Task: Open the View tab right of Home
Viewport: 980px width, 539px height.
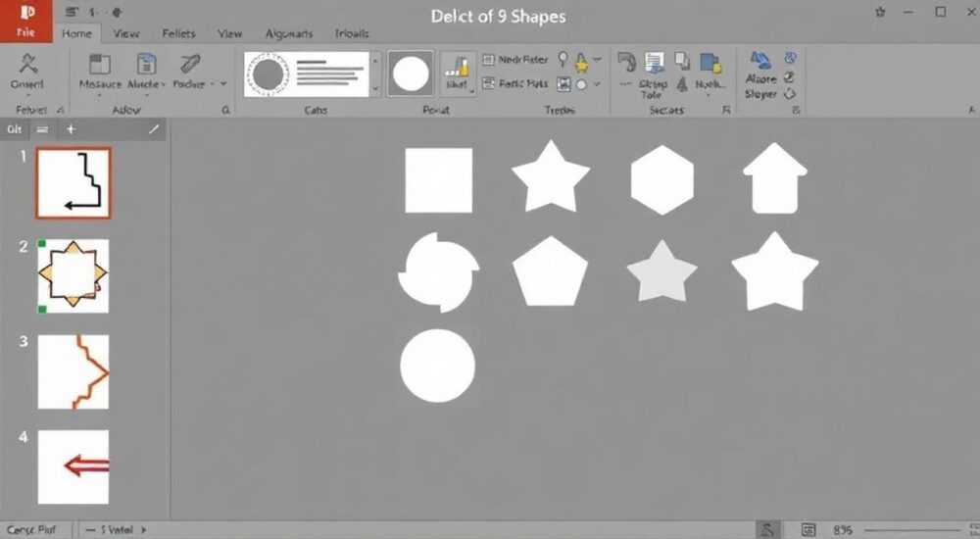Action: [x=126, y=33]
